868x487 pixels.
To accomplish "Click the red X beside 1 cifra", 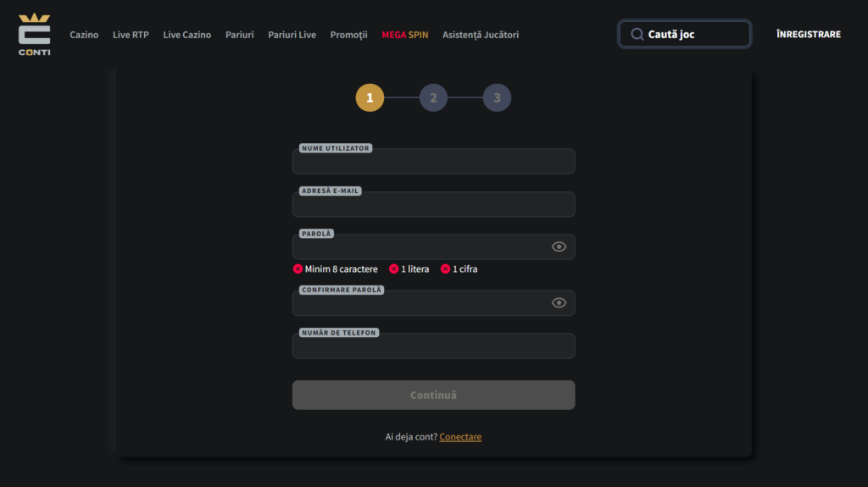I will [x=445, y=269].
